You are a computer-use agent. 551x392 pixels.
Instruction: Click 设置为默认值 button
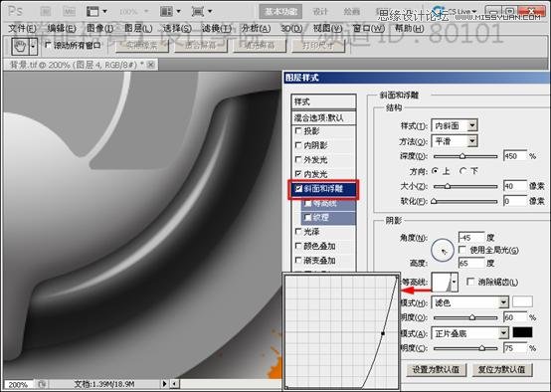[436, 369]
